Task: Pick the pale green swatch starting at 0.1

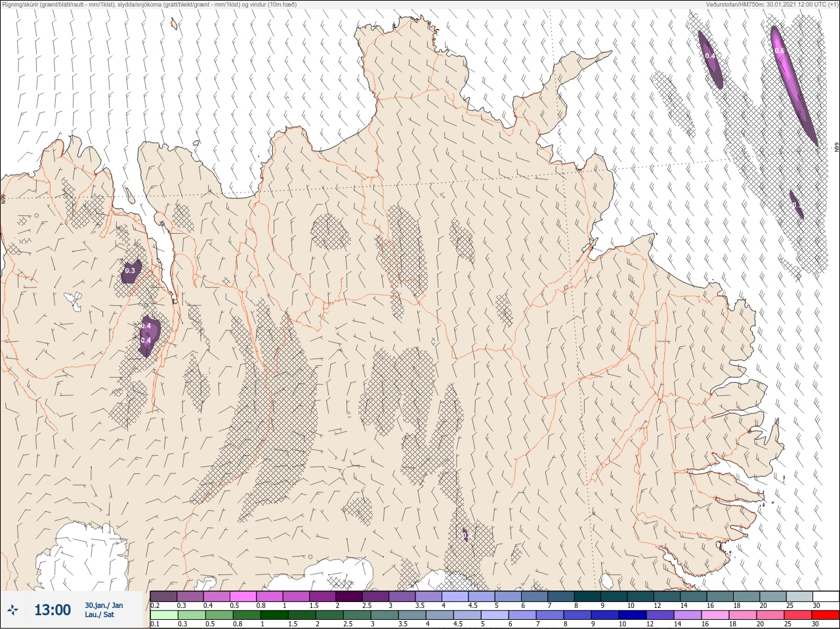Action: (163, 615)
